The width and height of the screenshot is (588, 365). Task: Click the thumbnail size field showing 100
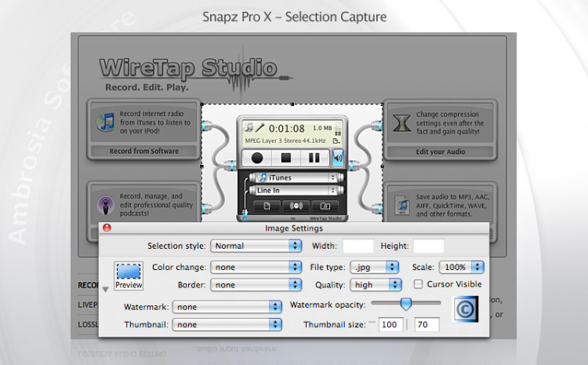point(390,325)
